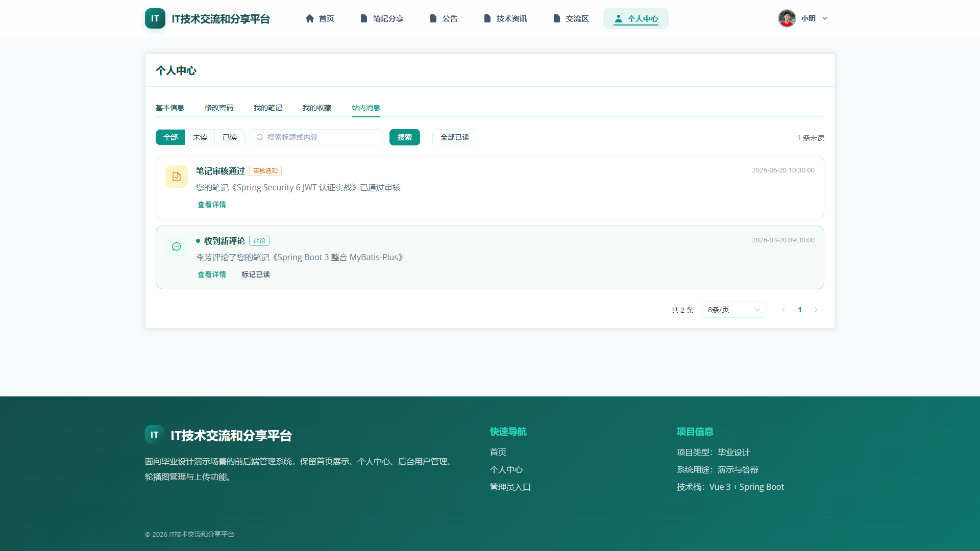
Task: Filter messages by 已读
Action: (x=230, y=137)
